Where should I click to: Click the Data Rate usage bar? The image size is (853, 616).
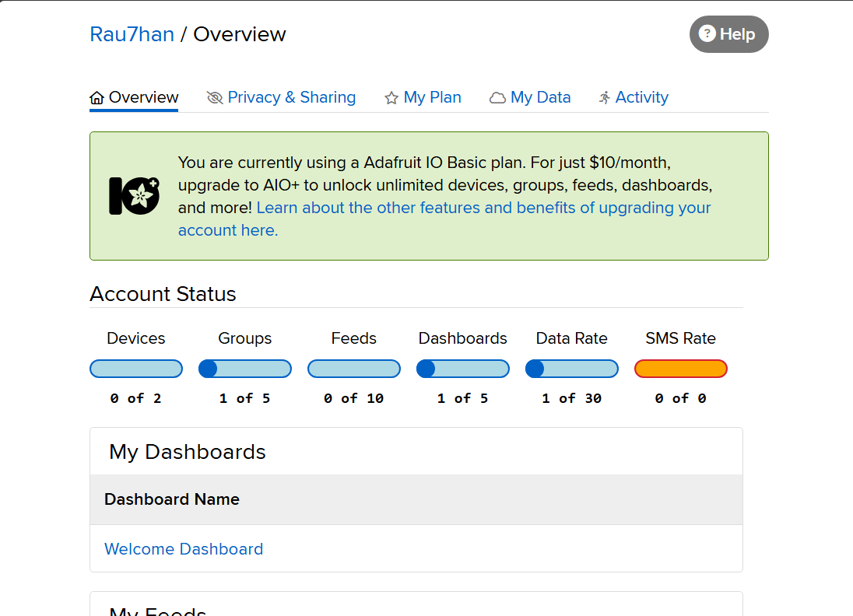tap(572, 369)
